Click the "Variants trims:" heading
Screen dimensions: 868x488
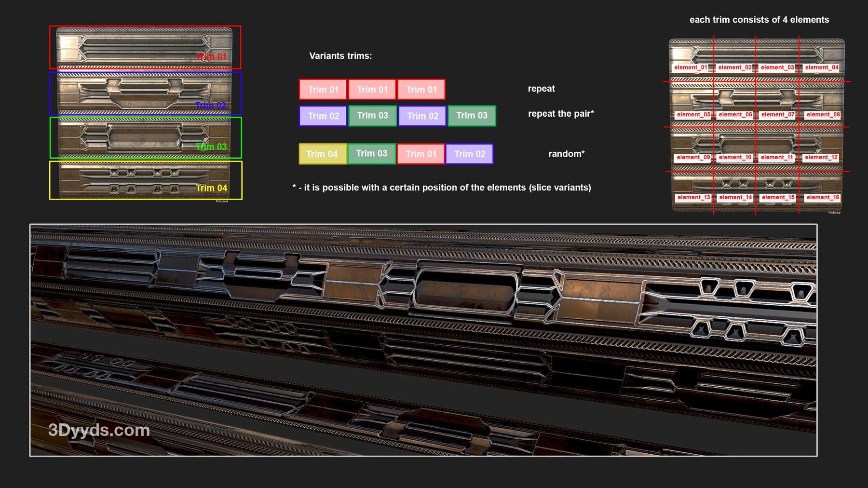coord(340,56)
